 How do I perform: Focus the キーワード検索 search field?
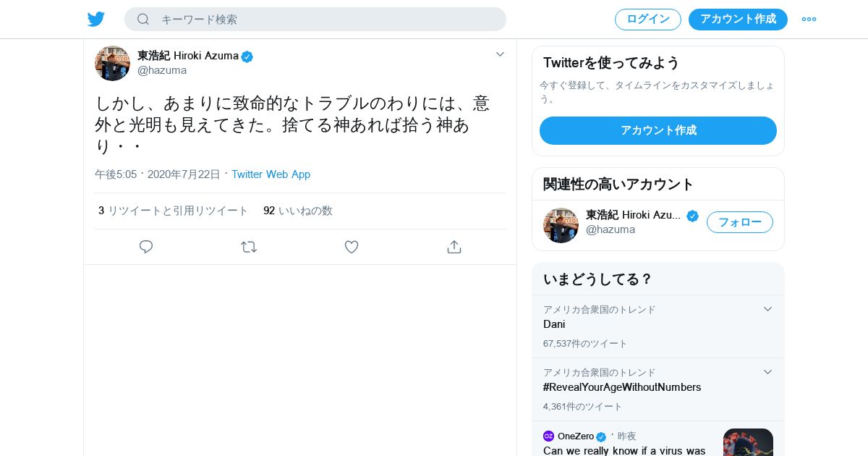click(325, 19)
